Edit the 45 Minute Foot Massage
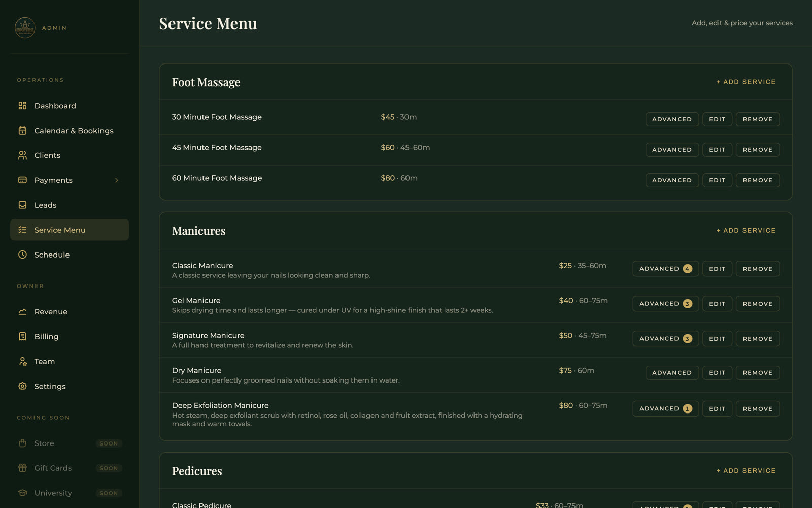This screenshot has height=508, width=812. point(717,150)
